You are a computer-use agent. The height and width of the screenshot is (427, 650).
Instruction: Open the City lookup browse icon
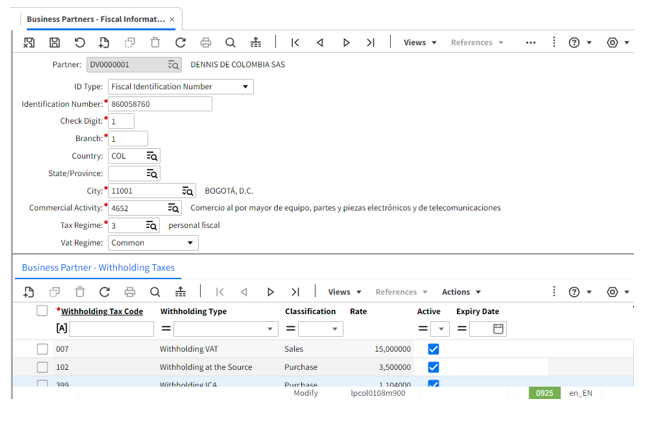click(187, 191)
